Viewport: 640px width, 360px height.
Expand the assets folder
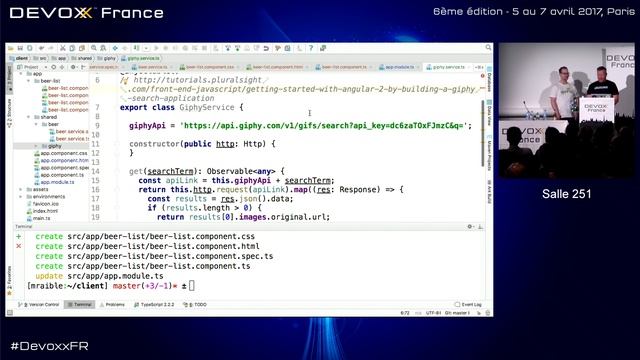pyautogui.click(x=21, y=189)
